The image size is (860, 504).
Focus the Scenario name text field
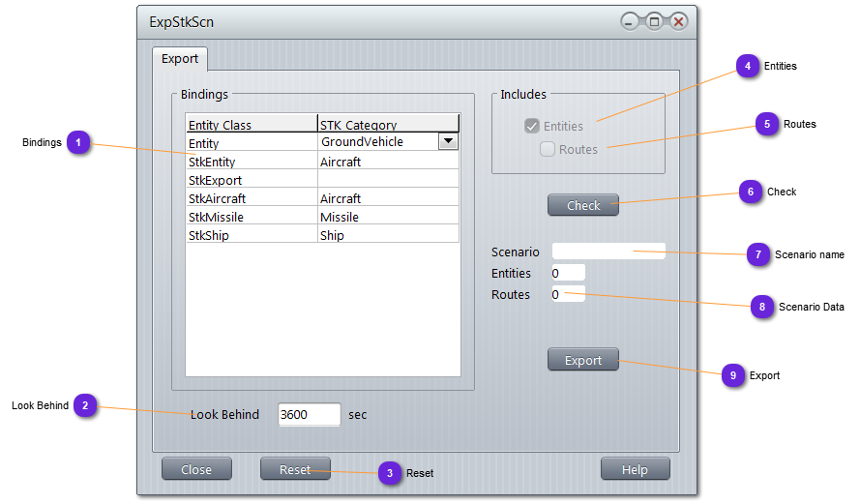pos(608,252)
